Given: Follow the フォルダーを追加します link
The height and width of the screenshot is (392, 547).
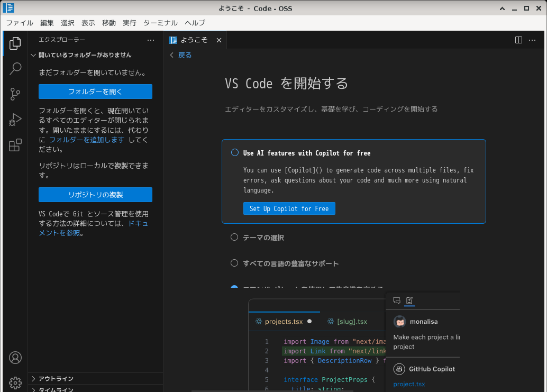Looking at the screenshot, I should click(87, 140).
